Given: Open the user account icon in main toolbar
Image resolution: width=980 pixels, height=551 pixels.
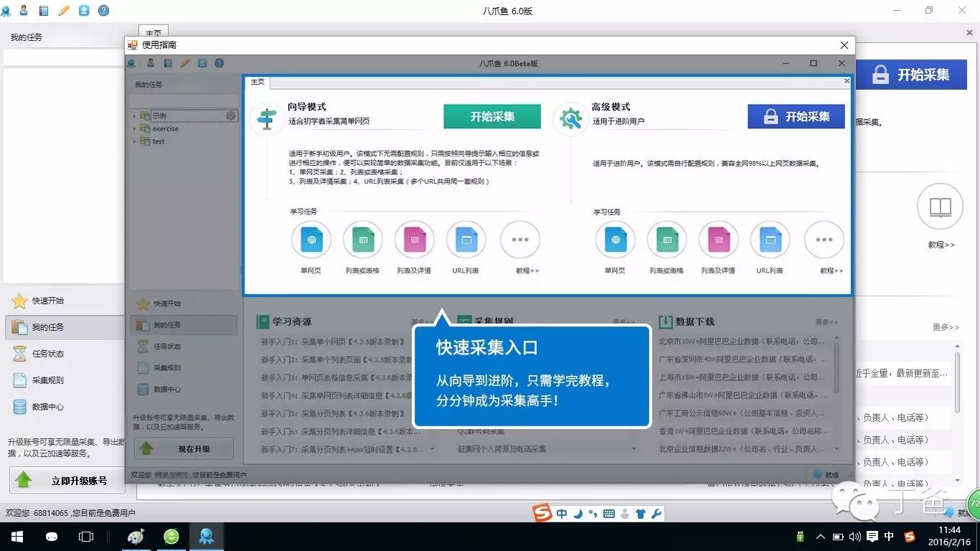Looking at the screenshot, I should [24, 11].
